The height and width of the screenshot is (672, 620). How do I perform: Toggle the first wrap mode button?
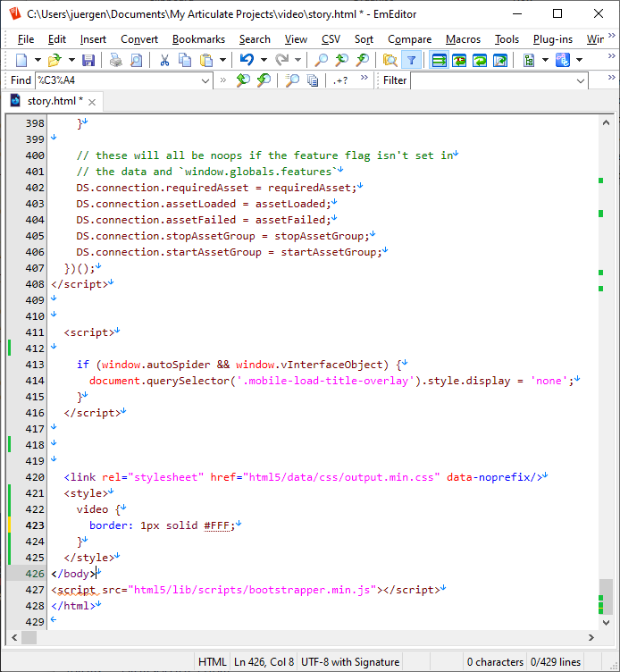click(439, 60)
